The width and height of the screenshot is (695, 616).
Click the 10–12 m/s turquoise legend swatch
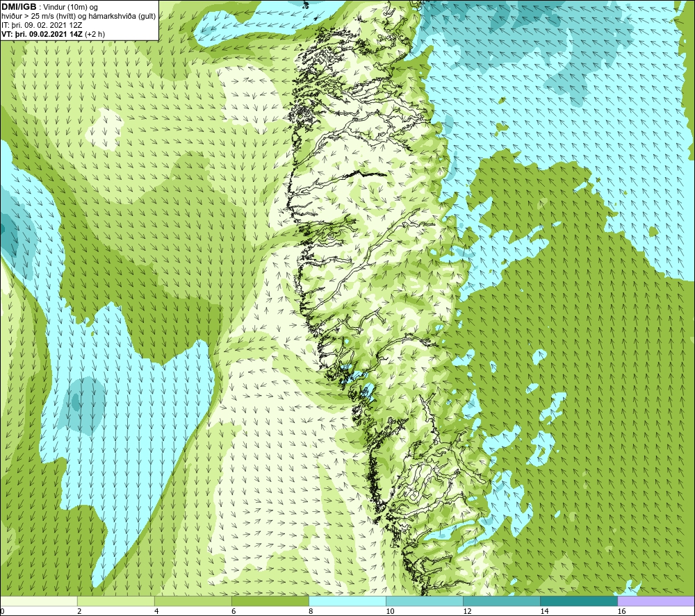pyautogui.click(x=425, y=601)
